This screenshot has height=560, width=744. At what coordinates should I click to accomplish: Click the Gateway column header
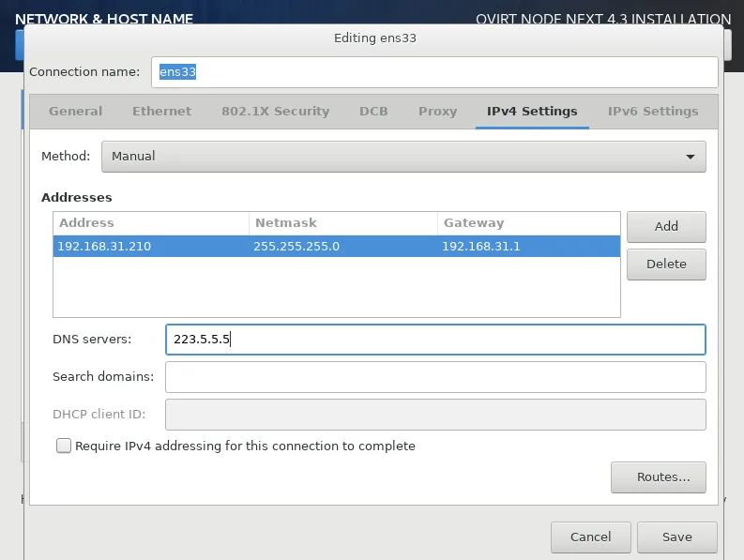[528, 223]
